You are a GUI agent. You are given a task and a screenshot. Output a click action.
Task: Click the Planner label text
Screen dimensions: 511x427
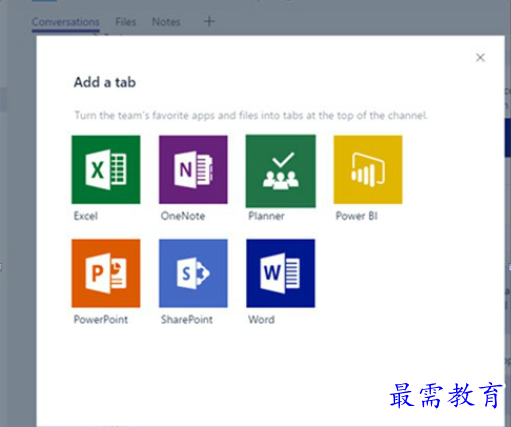click(x=266, y=216)
